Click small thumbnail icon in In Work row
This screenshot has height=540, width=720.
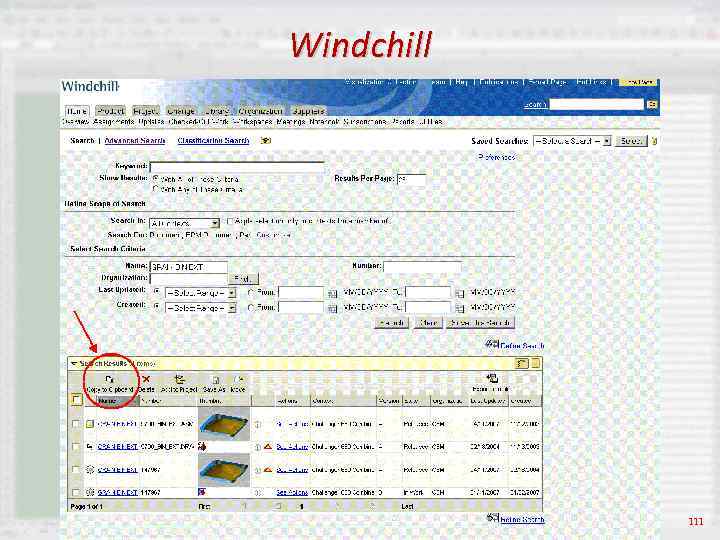[x=201, y=492]
